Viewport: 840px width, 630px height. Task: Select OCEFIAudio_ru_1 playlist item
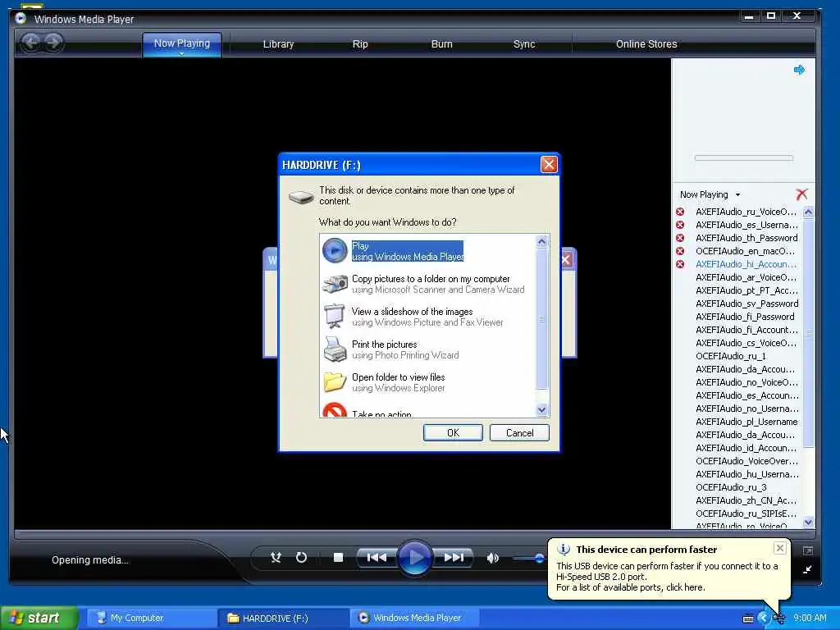point(731,356)
